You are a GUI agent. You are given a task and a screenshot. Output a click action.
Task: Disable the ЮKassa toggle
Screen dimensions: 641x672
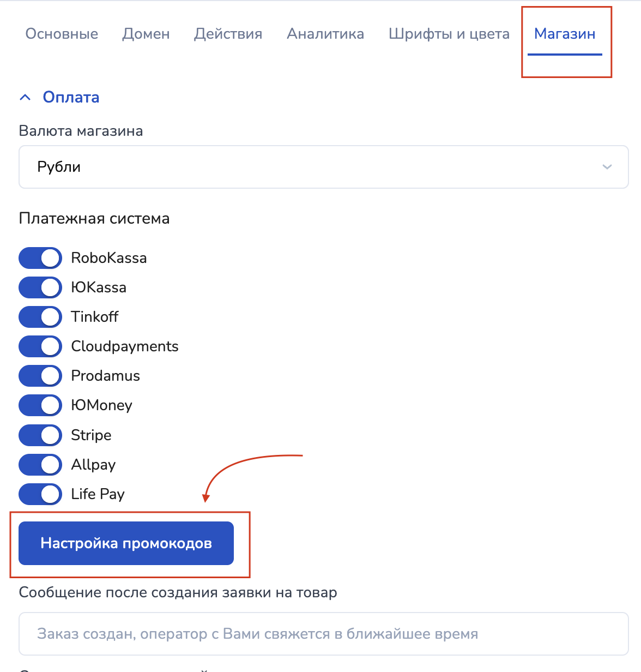[40, 287]
